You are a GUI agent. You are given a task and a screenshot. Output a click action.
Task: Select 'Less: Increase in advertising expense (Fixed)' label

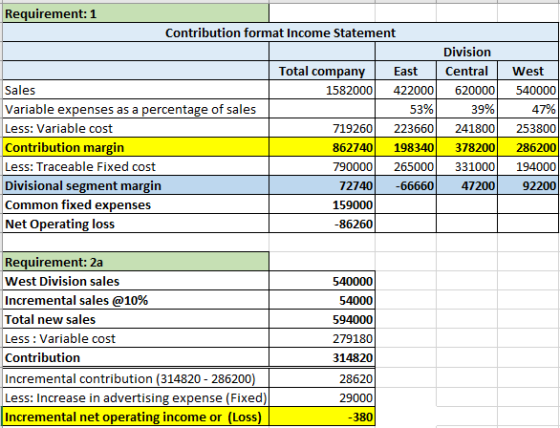pos(136,398)
